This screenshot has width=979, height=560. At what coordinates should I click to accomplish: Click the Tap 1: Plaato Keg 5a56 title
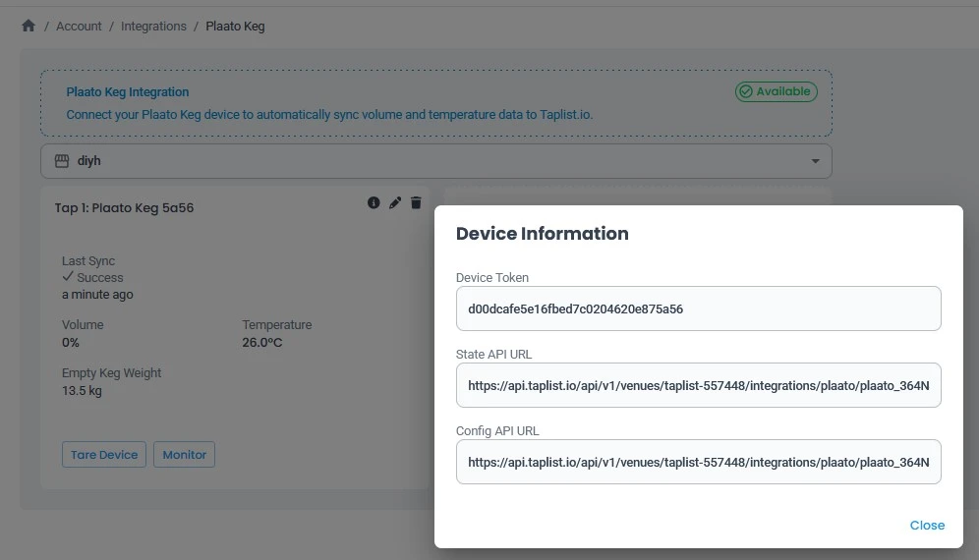click(x=124, y=208)
